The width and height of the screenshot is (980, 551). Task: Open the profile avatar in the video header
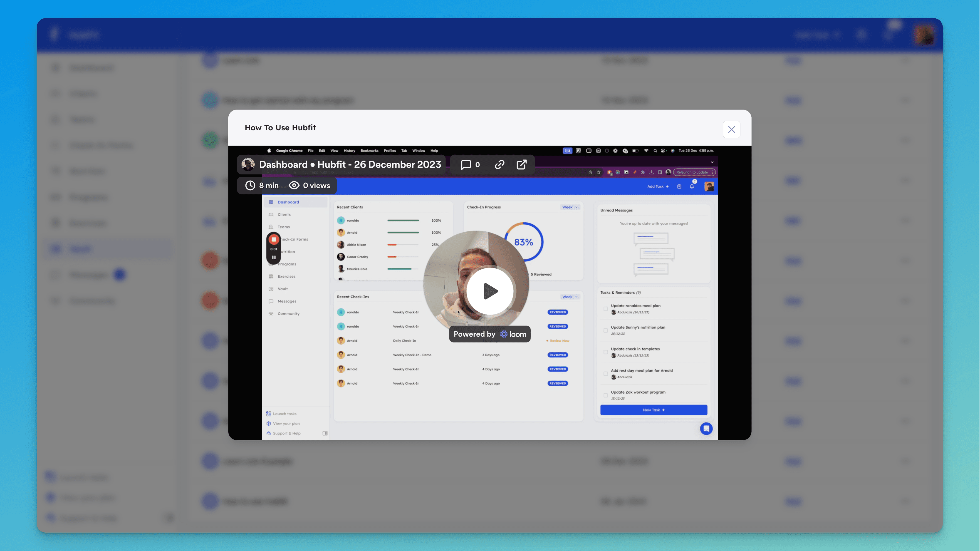(x=709, y=186)
